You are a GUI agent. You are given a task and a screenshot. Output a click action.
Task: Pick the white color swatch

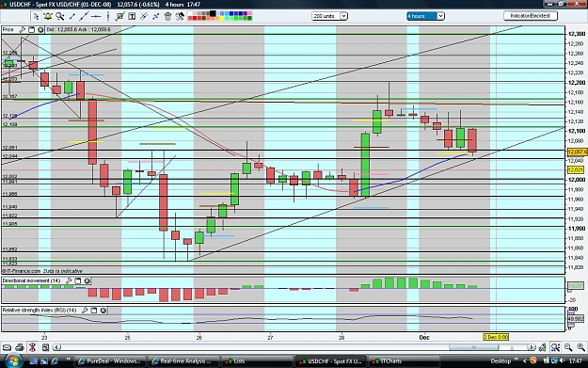(190, 13)
